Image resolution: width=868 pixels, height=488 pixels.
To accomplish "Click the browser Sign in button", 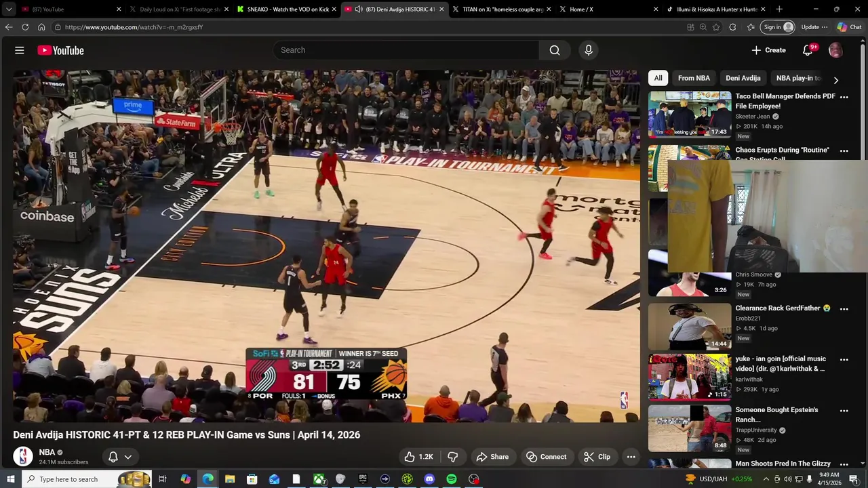I will [777, 27].
